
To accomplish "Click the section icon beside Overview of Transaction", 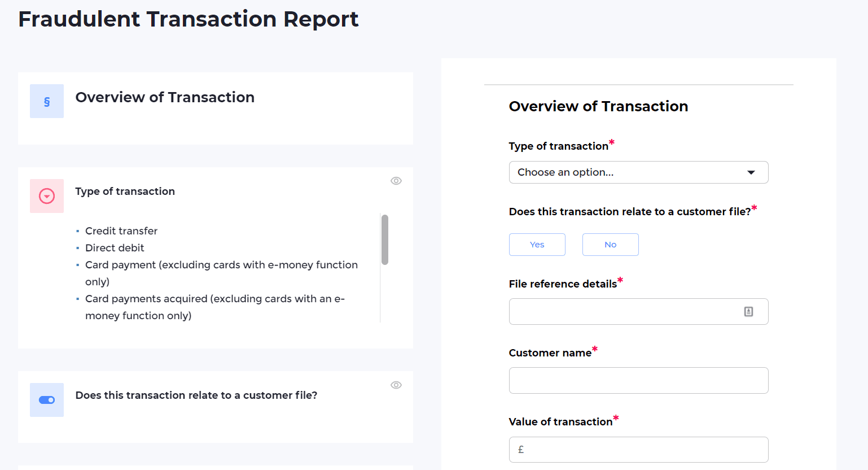I will [47, 102].
